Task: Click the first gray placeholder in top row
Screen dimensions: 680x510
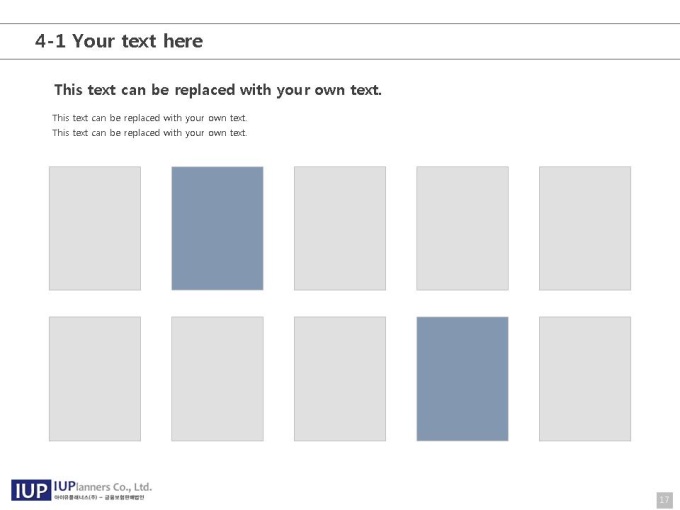Action: pos(95,228)
